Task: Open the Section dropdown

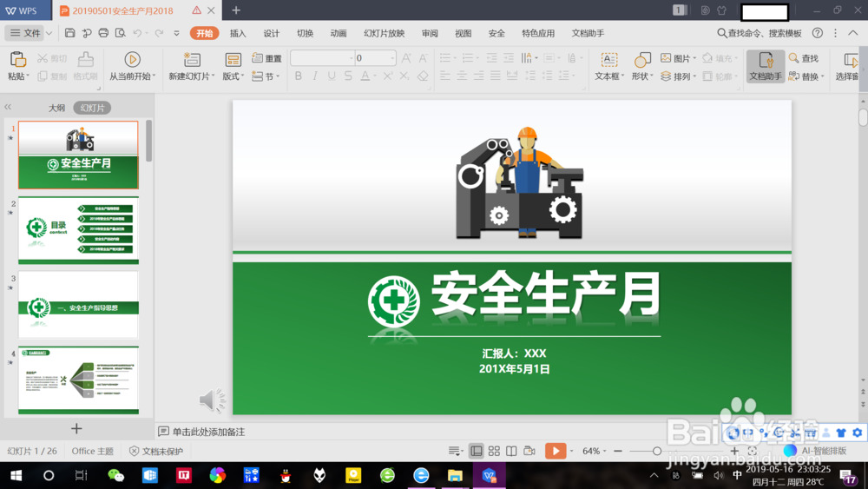Action: 266,76
